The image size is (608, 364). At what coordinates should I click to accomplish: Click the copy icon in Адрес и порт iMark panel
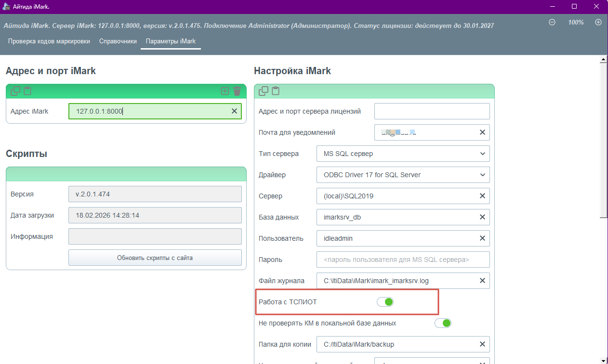tap(15, 91)
